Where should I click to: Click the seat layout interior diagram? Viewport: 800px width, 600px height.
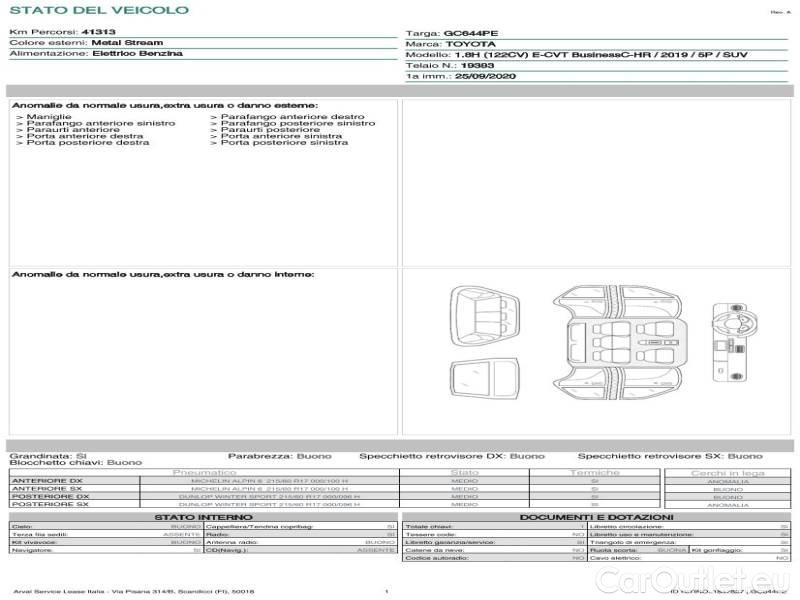[618, 343]
